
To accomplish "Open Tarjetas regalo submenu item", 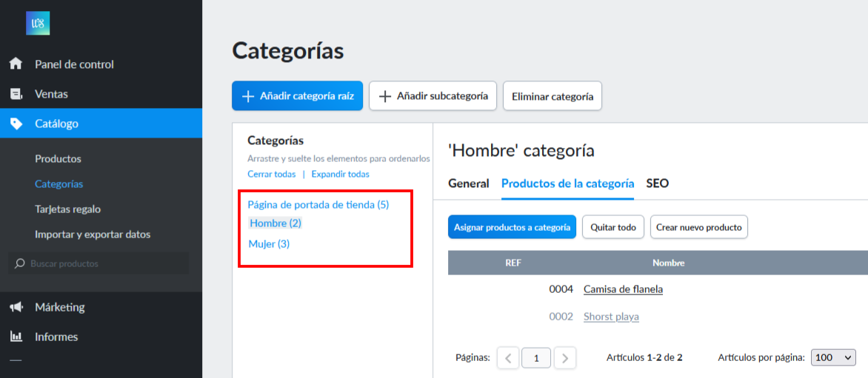I will 67,209.
